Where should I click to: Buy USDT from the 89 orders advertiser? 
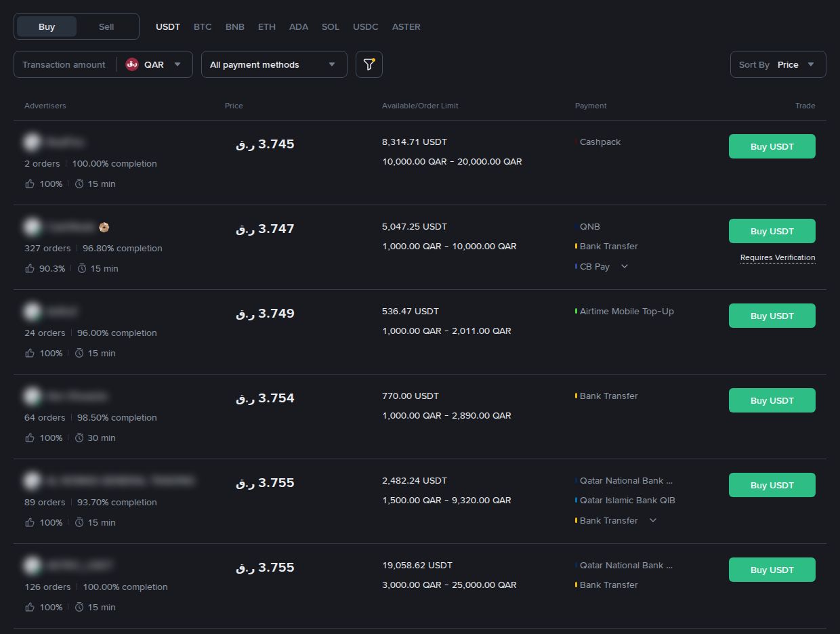coord(772,485)
